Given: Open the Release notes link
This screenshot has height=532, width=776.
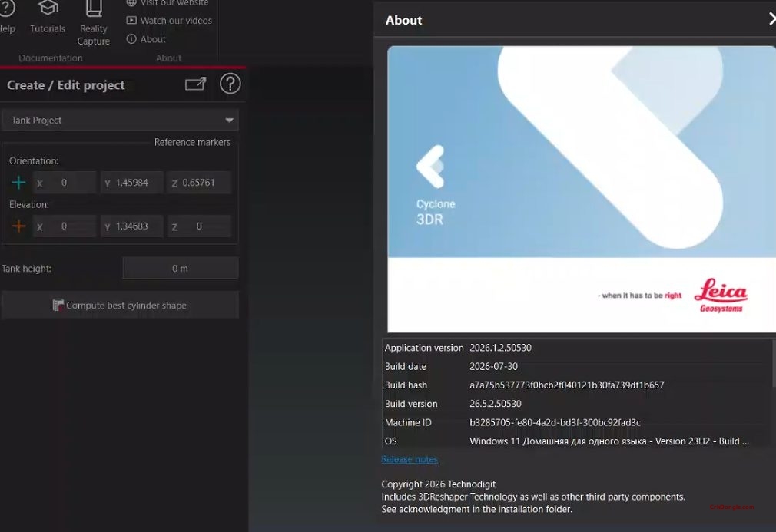Looking at the screenshot, I should (x=410, y=459).
